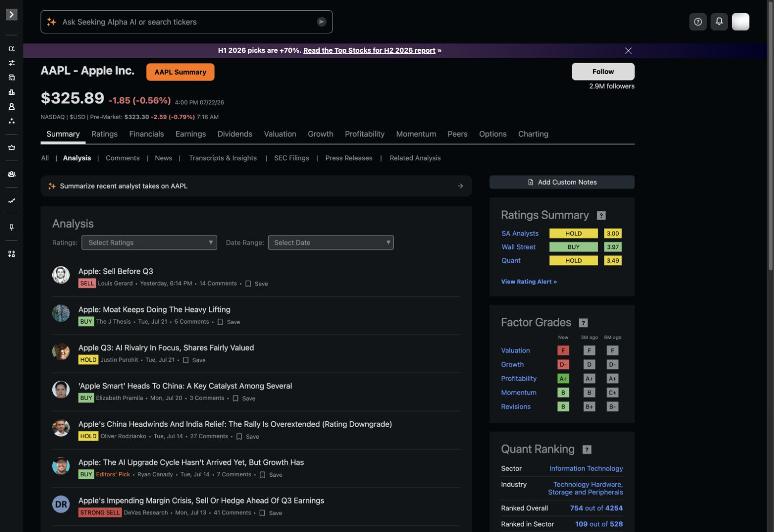The width and height of the screenshot is (774, 532).
Task: Click the Ask Seeking Alpha AI search field
Action: 187,22
